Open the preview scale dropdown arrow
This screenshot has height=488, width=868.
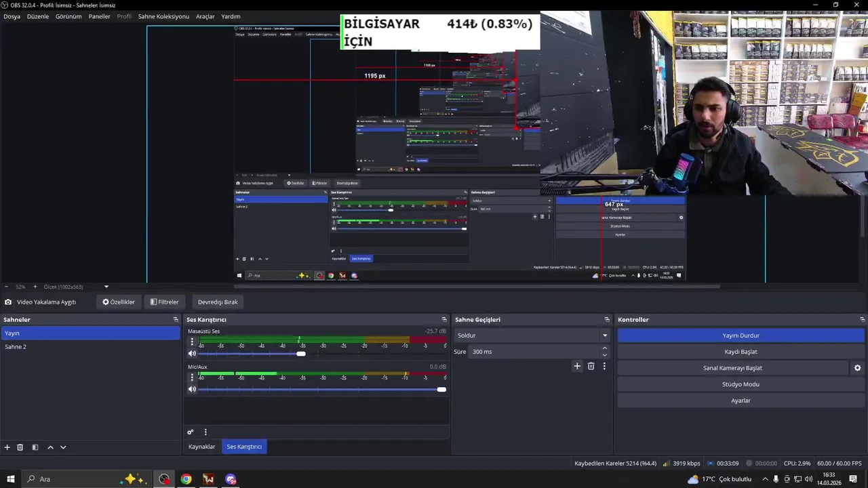(x=106, y=287)
